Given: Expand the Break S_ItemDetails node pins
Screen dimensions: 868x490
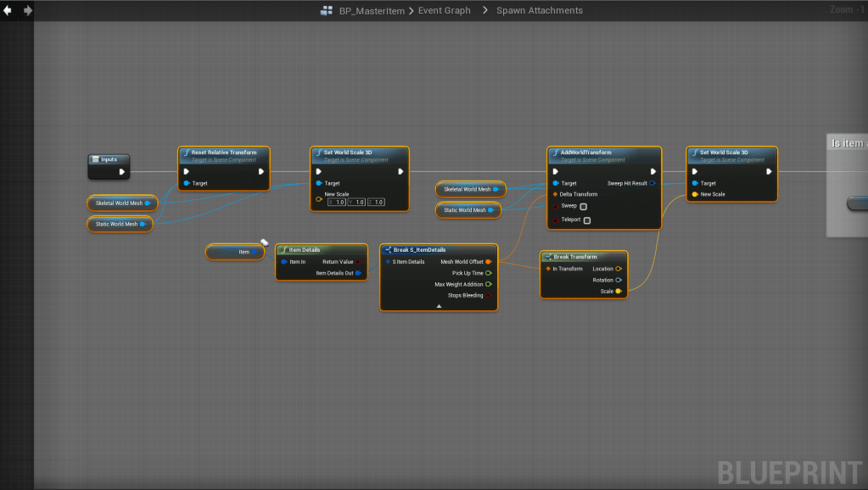Looking at the screenshot, I should 439,305.
